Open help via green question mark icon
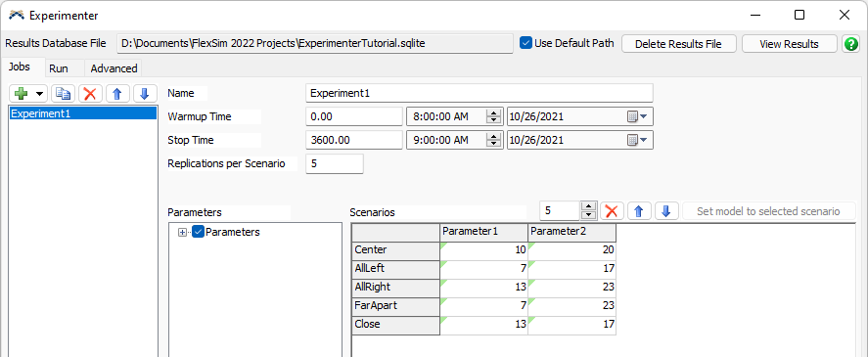This screenshot has height=357, width=868. pos(850,44)
